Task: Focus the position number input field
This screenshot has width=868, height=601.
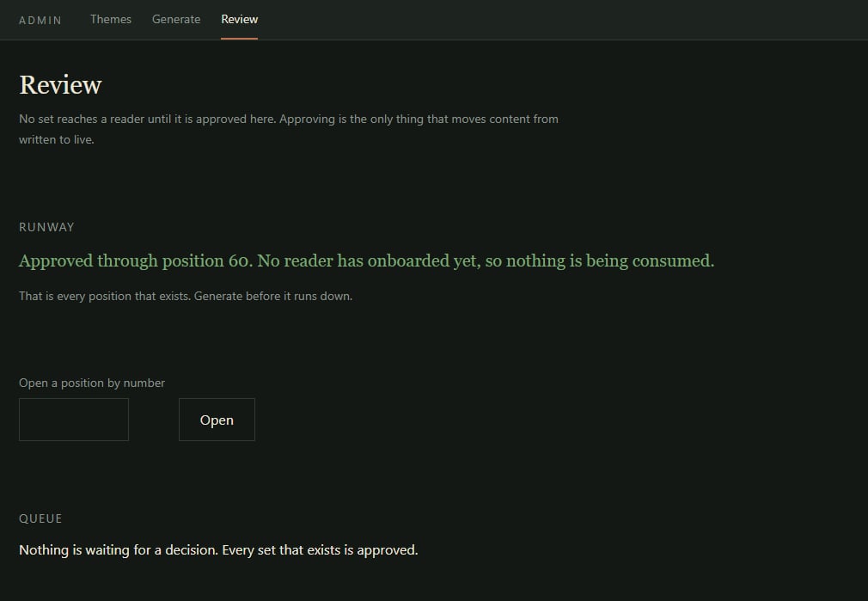Action: click(x=74, y=420)
